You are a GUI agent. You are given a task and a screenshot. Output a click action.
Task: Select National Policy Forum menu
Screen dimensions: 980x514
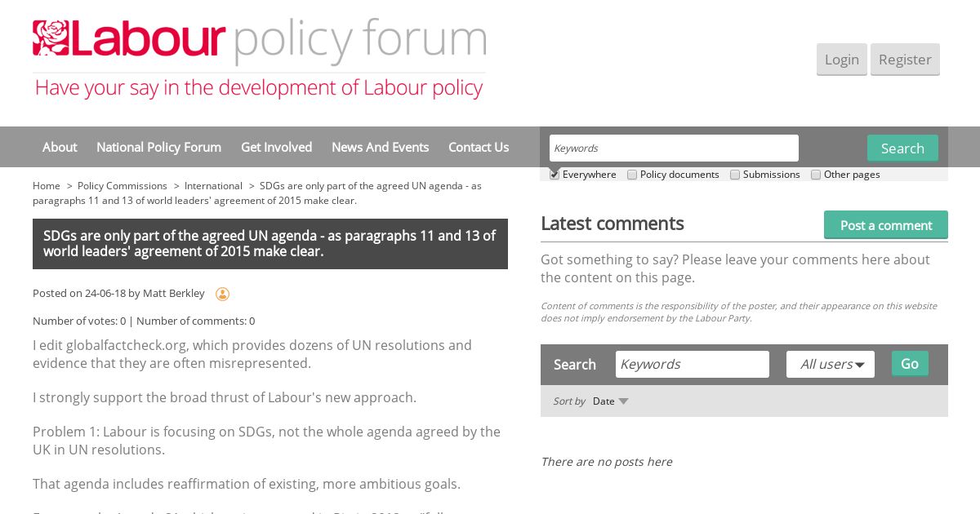[x=158, y=147]
